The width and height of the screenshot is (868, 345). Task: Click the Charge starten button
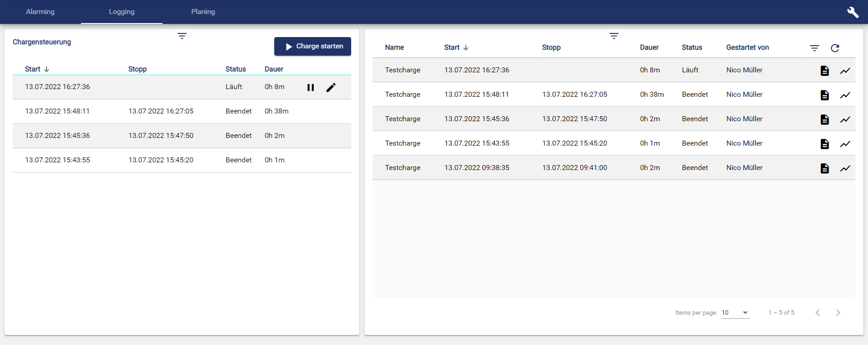[313, 46]
